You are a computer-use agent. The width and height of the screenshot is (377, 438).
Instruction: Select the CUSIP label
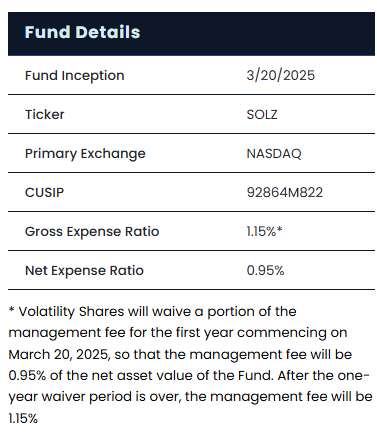pos(44,192)
